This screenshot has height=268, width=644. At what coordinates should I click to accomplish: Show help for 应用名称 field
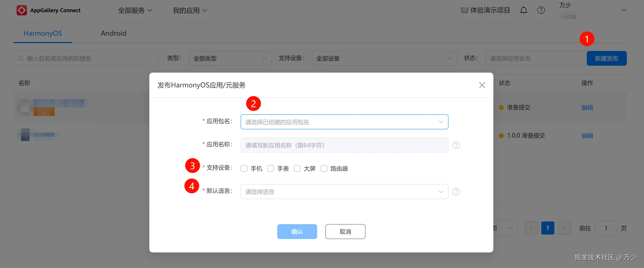point(456,145)
